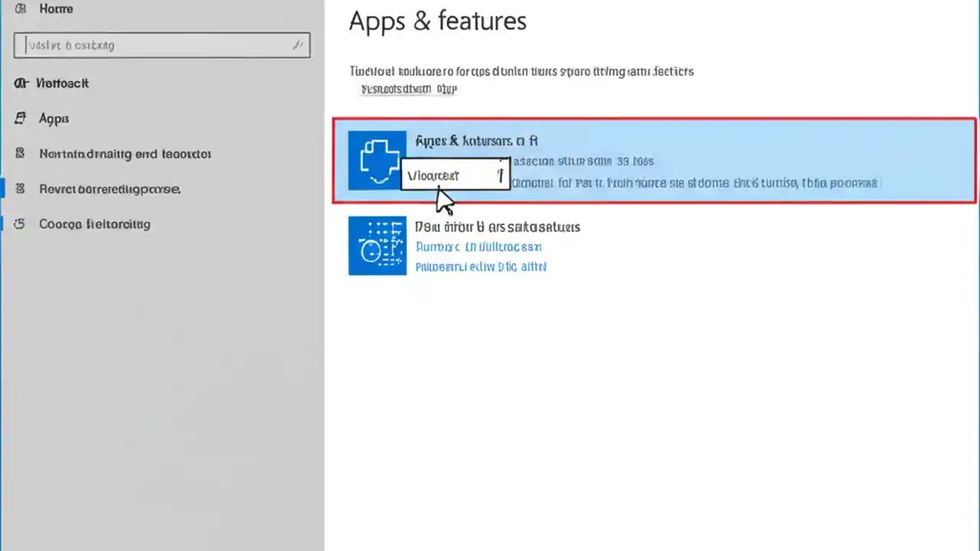Click the clock-shaped sidebar icon at the bottom

tap(21, 223)
